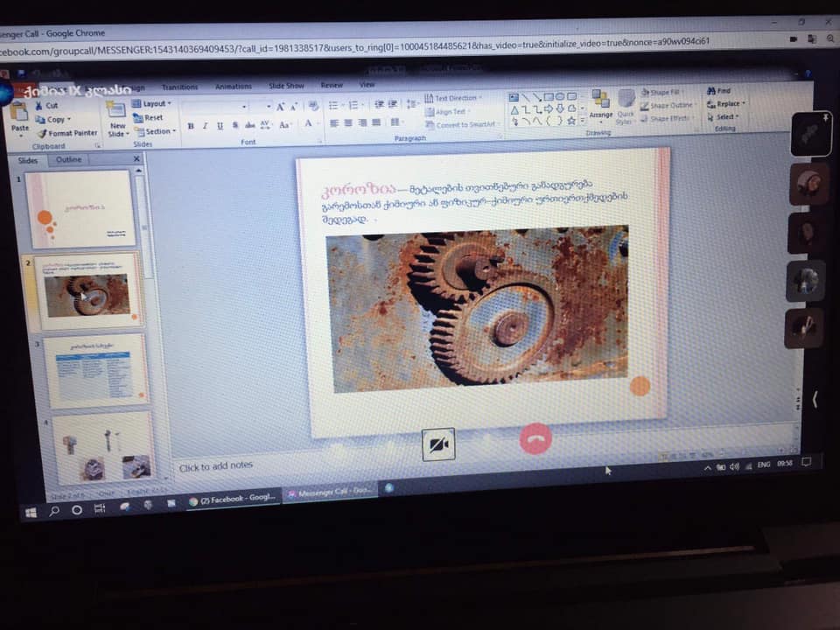The width and height of the screenshot is (840, 630).
Task: Open the Replace command
Action: click(x=726, y=103)
